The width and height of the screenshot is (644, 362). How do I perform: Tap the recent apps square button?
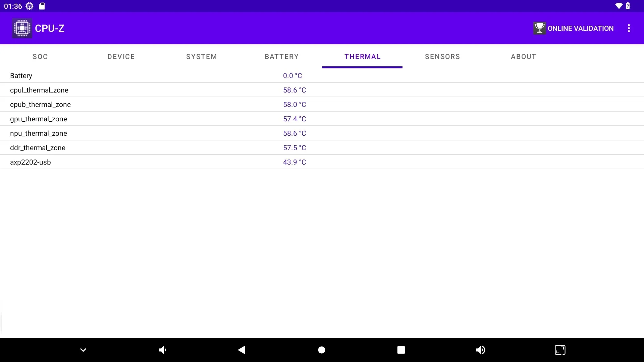pyautogui.click(x=401, y=350)
